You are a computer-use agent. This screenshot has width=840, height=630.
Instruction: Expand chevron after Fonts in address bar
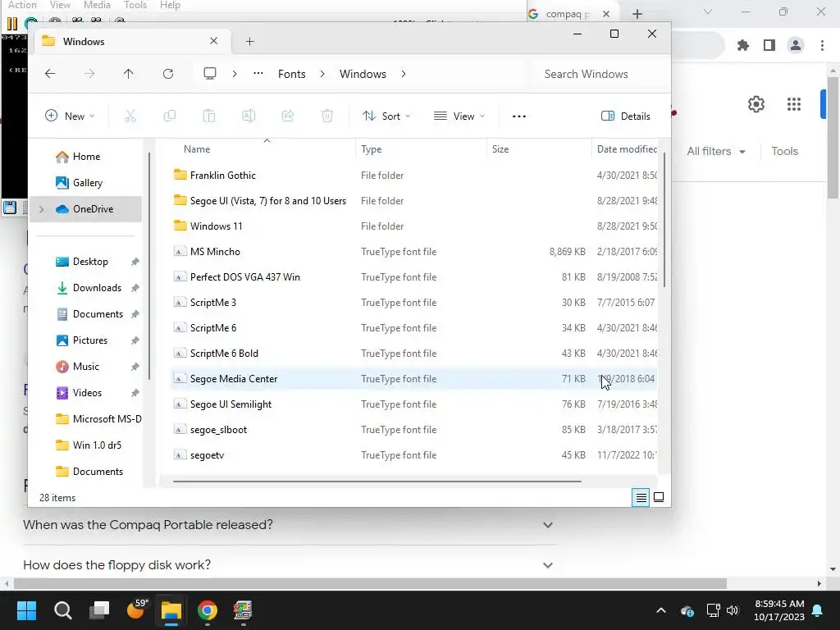coord(322,74)
